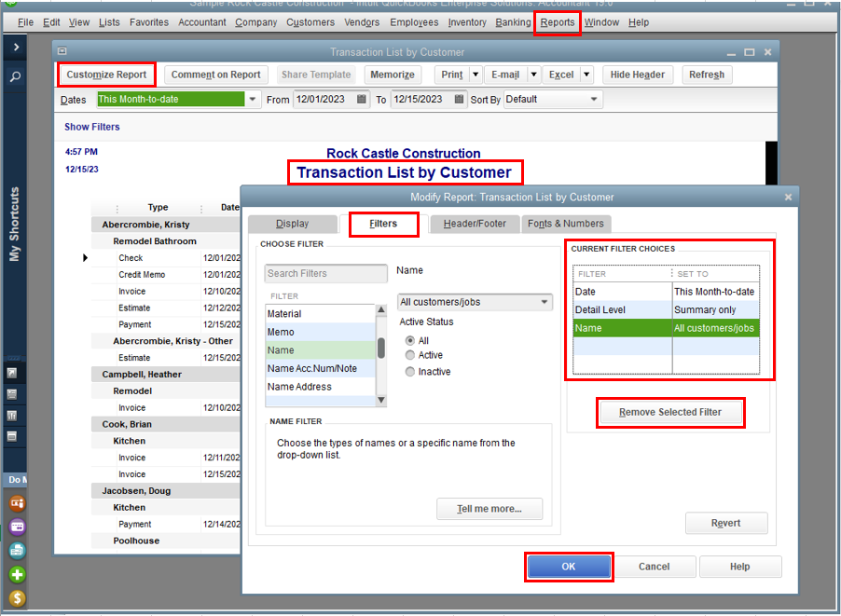Click Comment on Report button
This screenshot has height=616, width=841.
coord(215,75)
